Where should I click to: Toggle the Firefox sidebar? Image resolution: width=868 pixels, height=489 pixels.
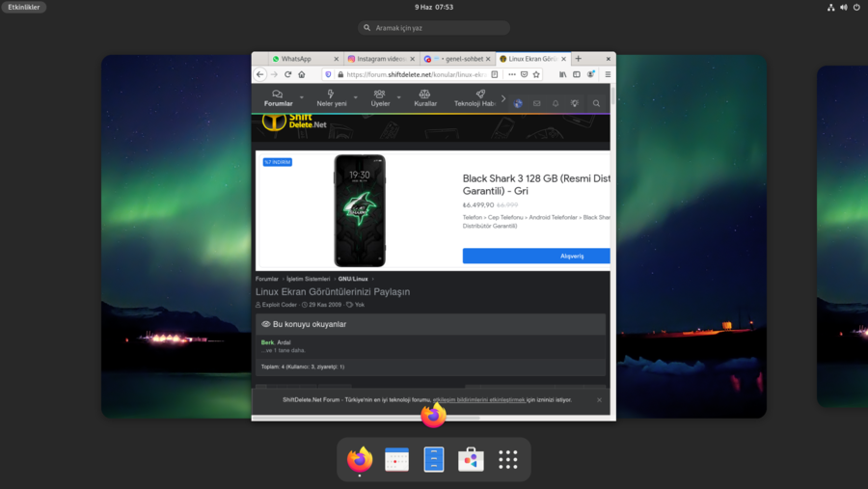(x=577, y=74)
